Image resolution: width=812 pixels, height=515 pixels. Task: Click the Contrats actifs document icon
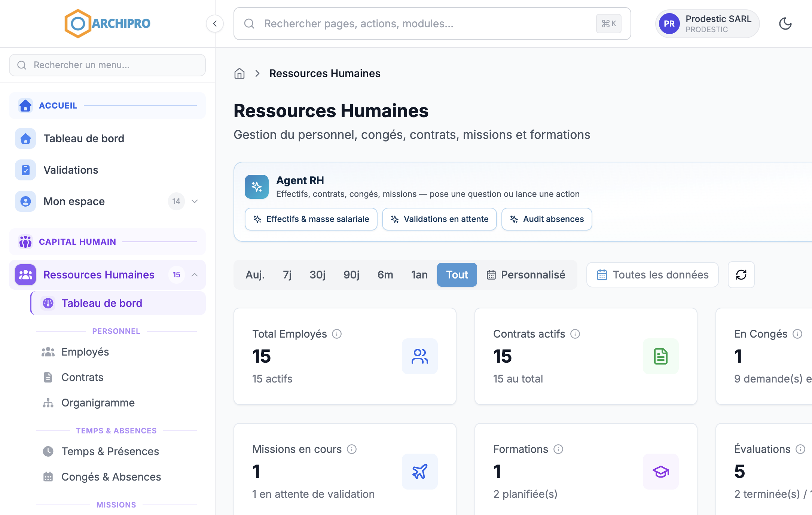(x=661, y=356)
